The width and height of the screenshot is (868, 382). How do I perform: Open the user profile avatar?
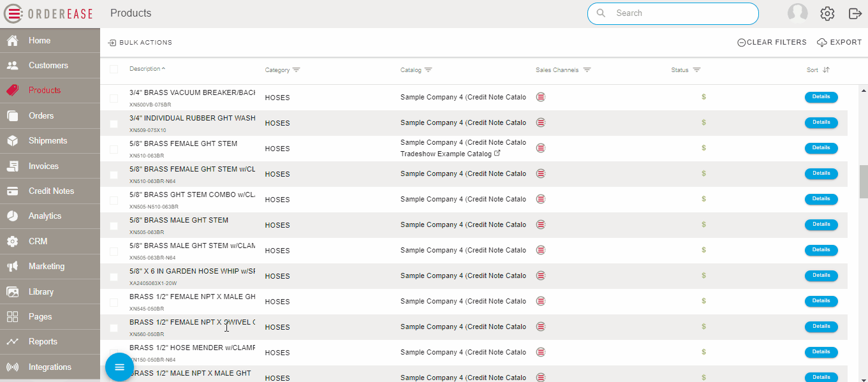coord(797,13)
